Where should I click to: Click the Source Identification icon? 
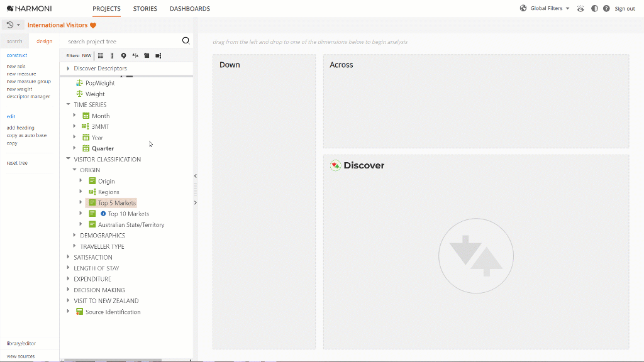tap(80, 312)
